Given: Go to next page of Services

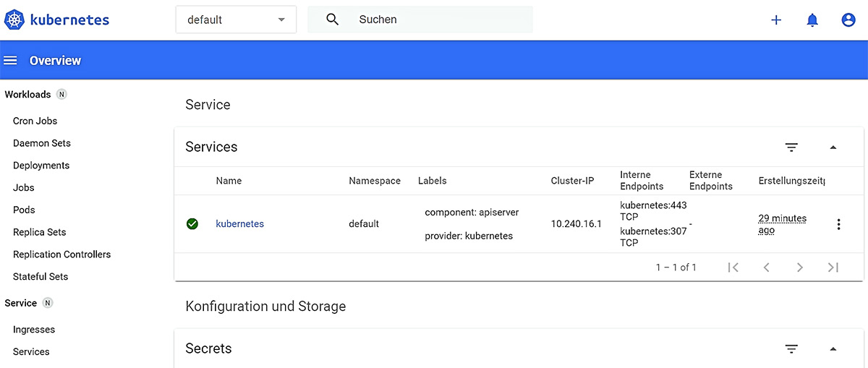Looking at the screenshot, I should click(x=799, y=268).
